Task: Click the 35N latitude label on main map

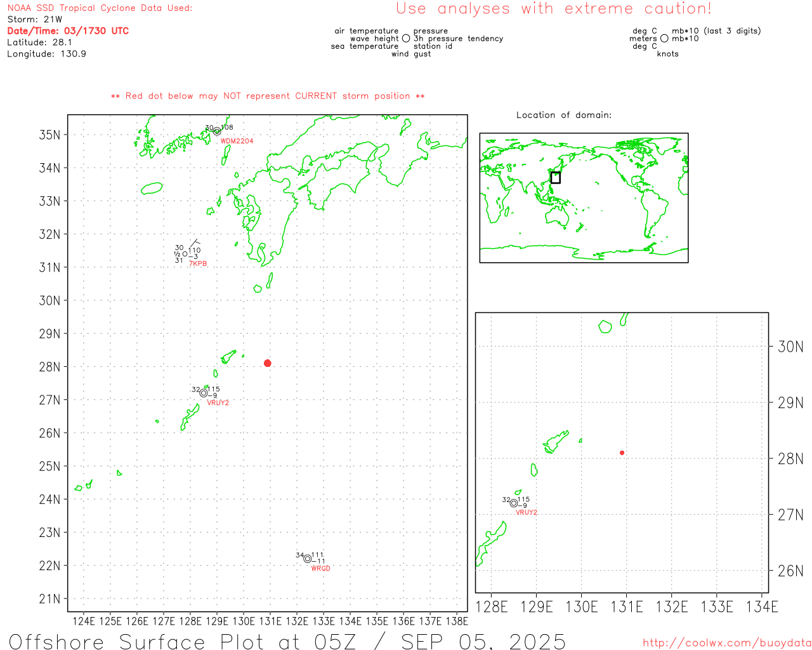Action: 49,135
